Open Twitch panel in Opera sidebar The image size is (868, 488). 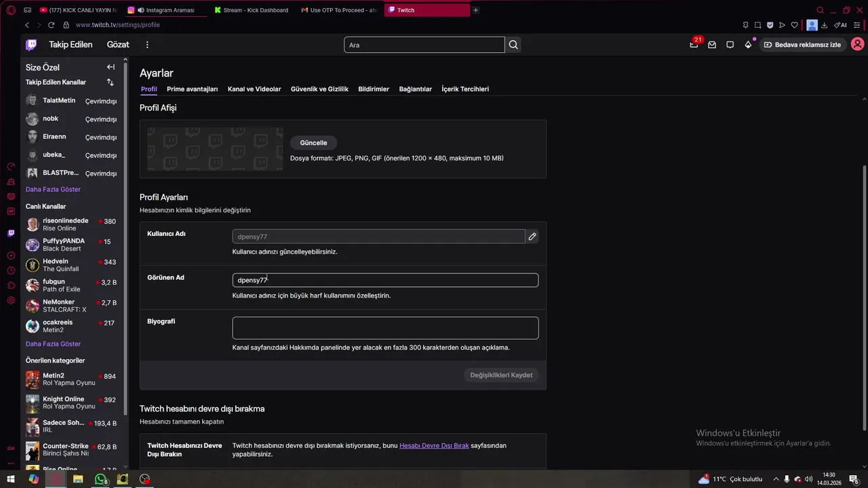pyautogui.click(x=11, y=233)
